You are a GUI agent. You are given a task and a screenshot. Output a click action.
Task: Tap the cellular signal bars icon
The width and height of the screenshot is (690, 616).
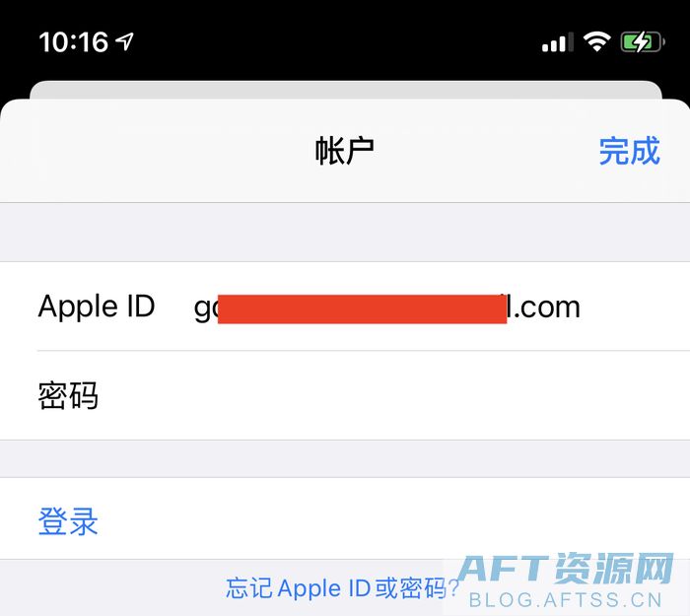click(x=558, y=42)
